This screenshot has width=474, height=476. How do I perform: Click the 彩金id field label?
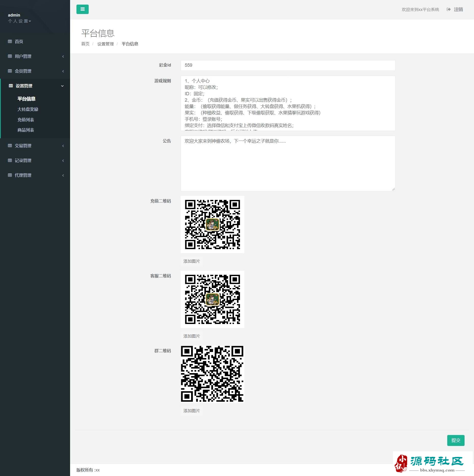tap(165, 65)
